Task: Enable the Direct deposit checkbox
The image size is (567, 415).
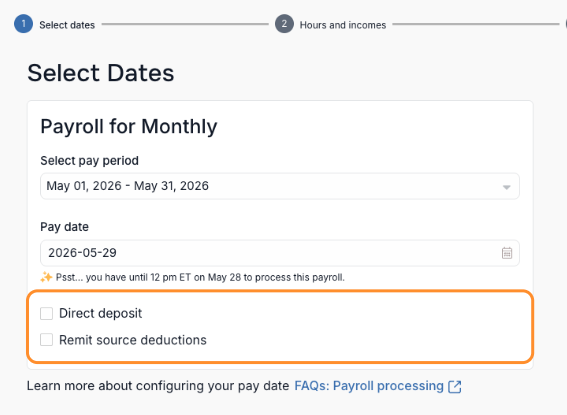Action: [46, 313]
